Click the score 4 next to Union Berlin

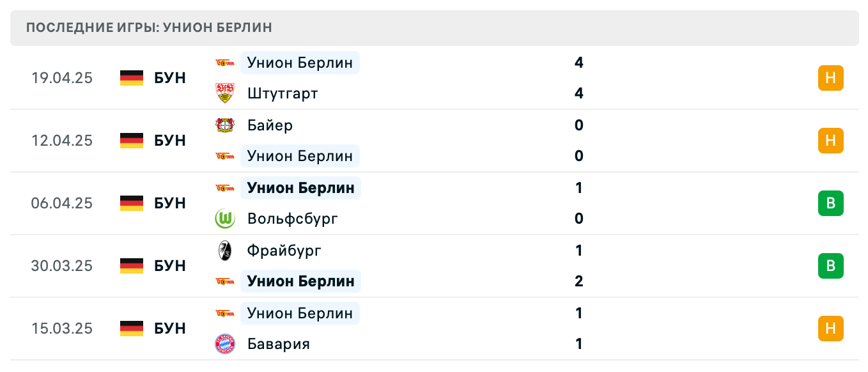[578, 62]
